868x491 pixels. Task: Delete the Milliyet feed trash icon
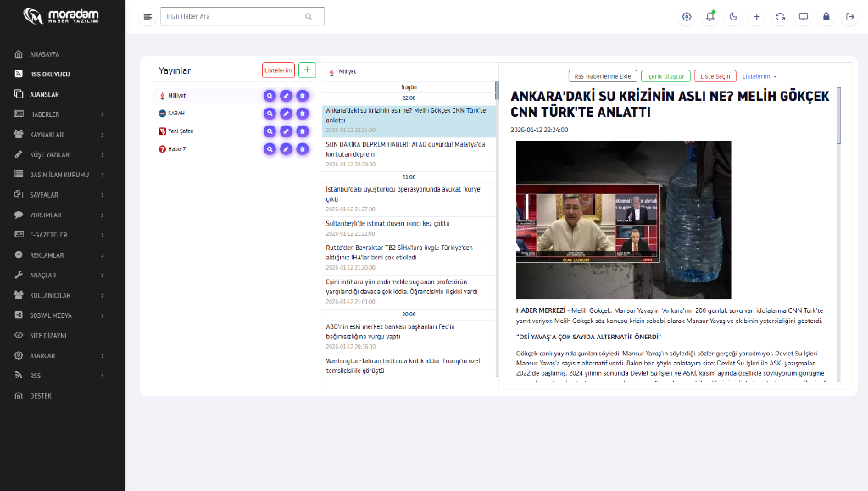click(x=303, y=96)
